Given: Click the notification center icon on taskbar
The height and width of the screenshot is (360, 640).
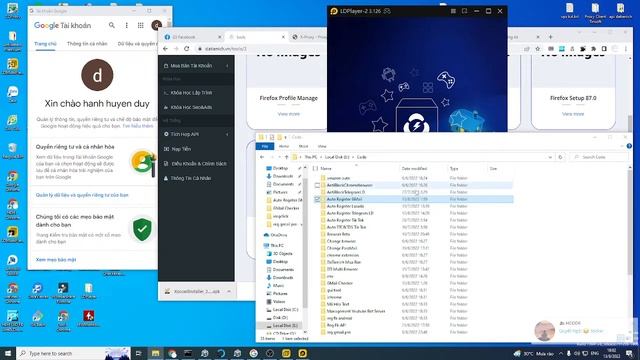Looking at the screenshot, I should (629, 353).
